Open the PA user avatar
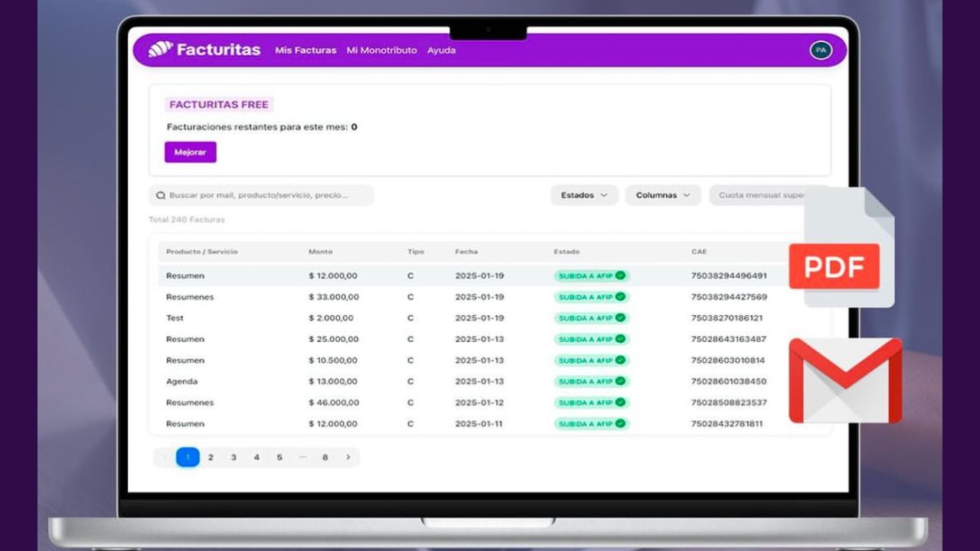Screen dimensions: 980x551 click(x=821, y=50)
